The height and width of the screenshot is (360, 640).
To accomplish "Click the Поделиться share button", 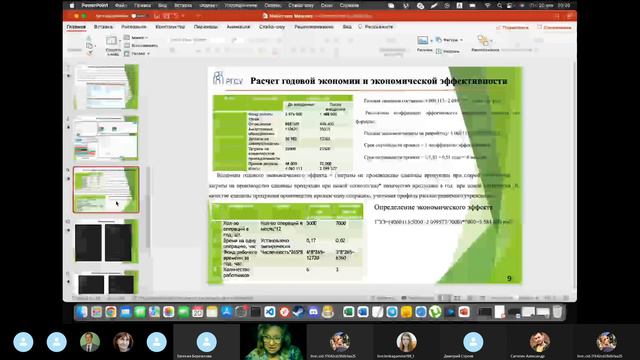I will (x=512, y=28).
